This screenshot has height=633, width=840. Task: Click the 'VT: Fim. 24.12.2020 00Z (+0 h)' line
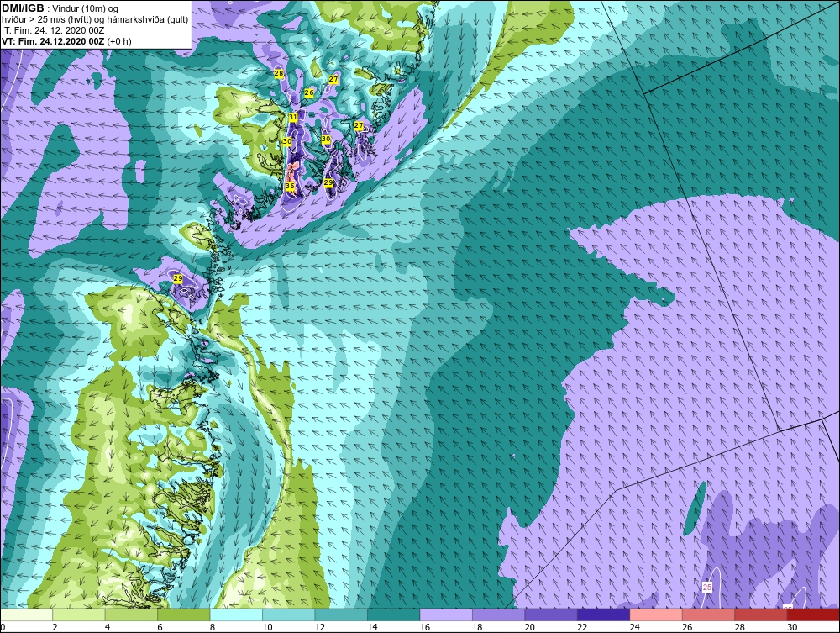66,41
